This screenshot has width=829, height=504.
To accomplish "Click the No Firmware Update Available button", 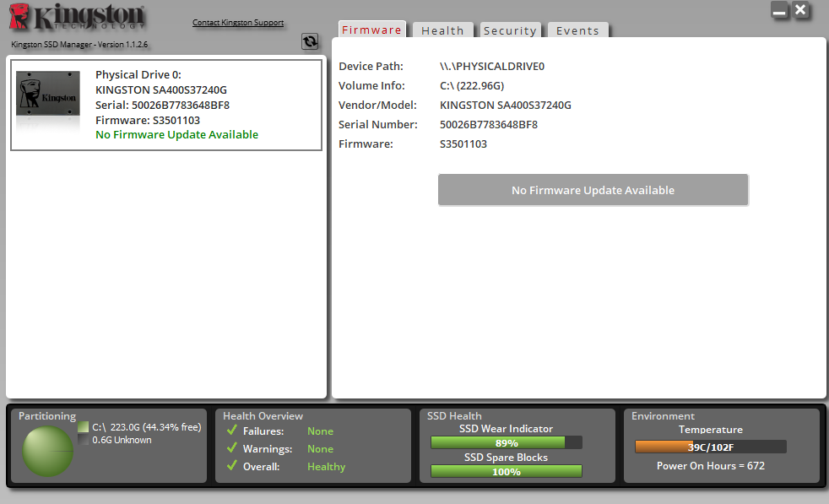I will coord(593,190).
